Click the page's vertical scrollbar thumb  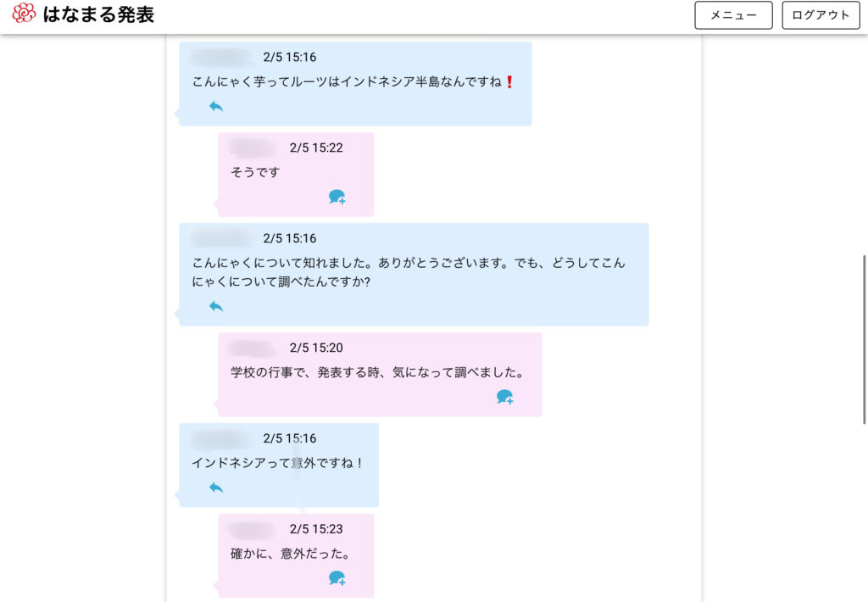pyautogui.click(x=864, y=339)
